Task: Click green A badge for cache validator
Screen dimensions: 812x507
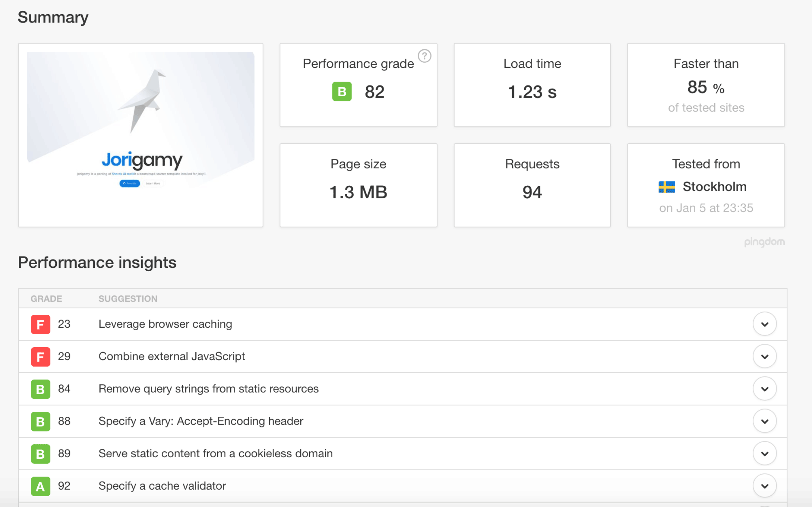Action: pyautogui.click(x=40, y=486)
